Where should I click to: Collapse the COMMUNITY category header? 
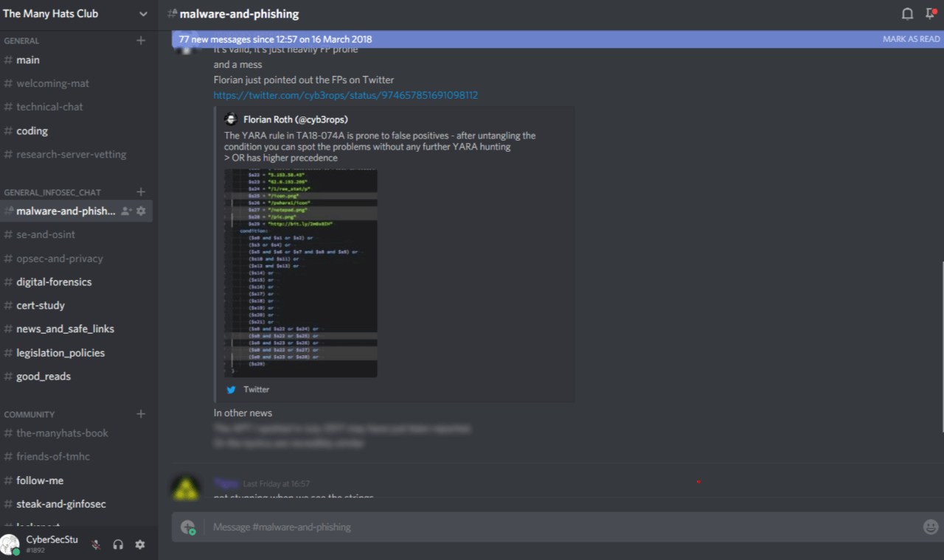pyautogui.click(x=29, y=414)
